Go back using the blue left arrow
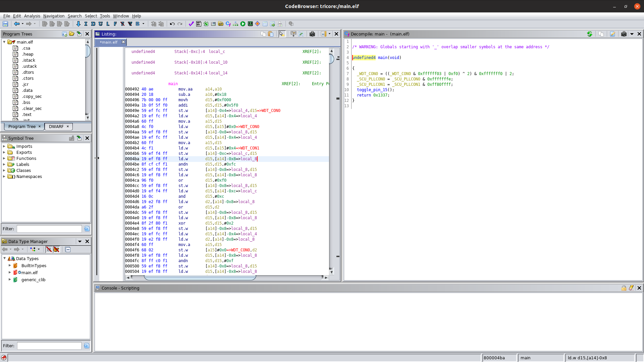Screen dimensions: 644x362 pos(17,24)
